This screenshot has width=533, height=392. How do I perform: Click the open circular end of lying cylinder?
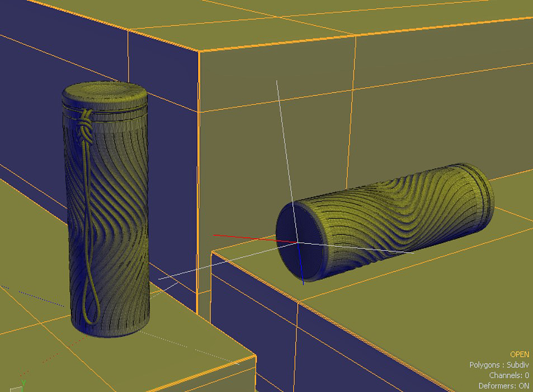coord(300,242)
